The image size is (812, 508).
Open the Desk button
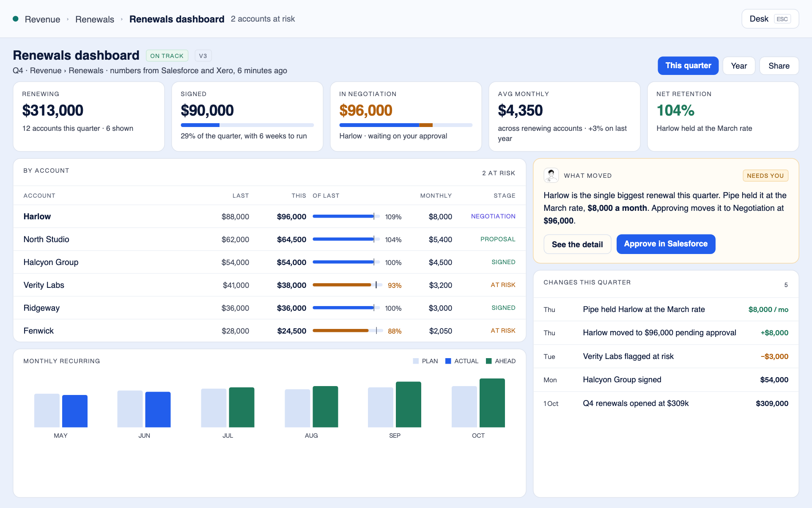[x=770, y=19]
